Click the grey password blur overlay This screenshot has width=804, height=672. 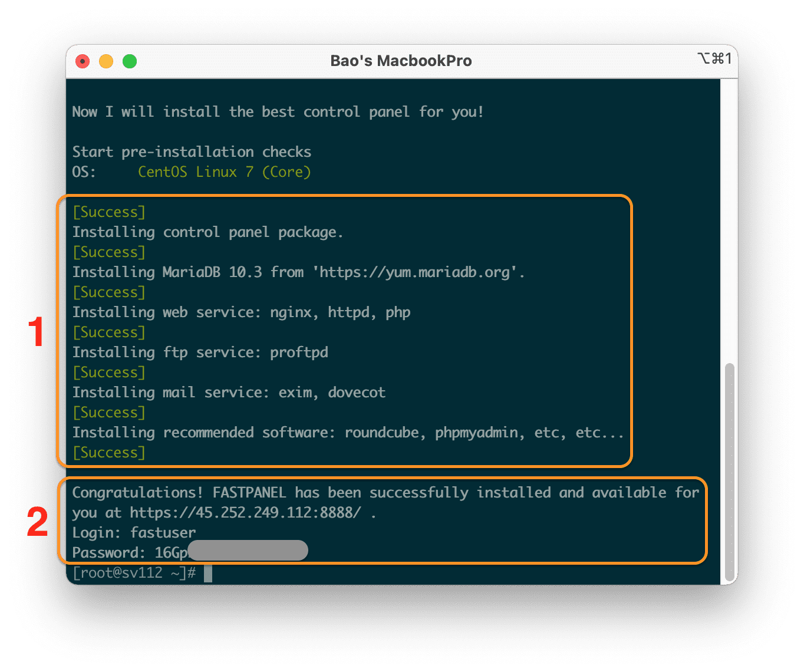[x=248, y=550]
